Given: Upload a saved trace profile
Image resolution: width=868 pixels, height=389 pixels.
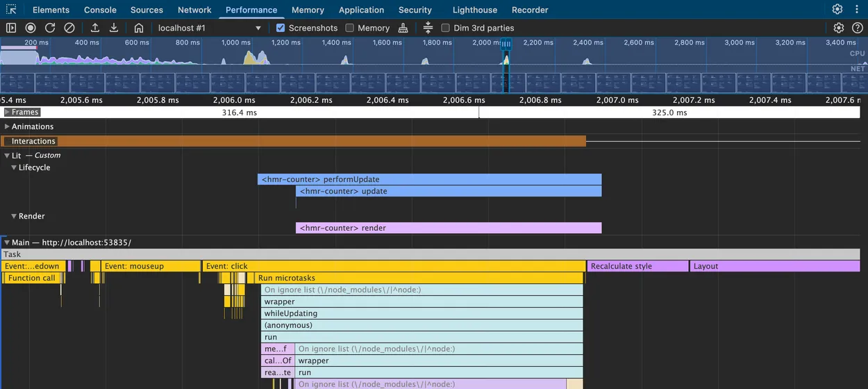Looking at the screenshot, I should pos(95,28).
